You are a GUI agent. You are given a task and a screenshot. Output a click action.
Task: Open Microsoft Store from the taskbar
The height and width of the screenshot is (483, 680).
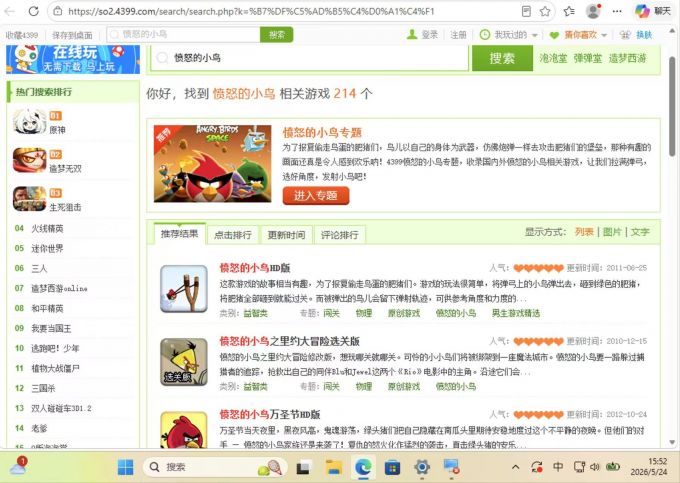click(392, 467)
